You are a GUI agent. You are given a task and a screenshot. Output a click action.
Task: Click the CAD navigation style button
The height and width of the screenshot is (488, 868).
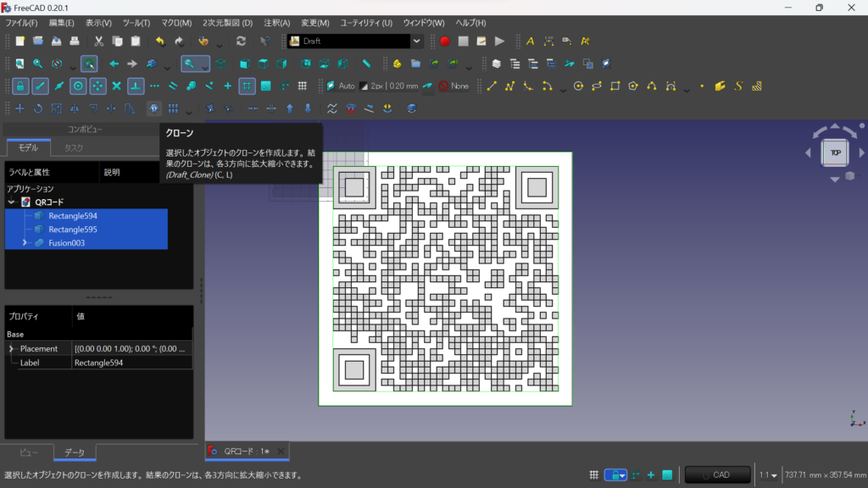pyautogui.click(x=717, y=474)
